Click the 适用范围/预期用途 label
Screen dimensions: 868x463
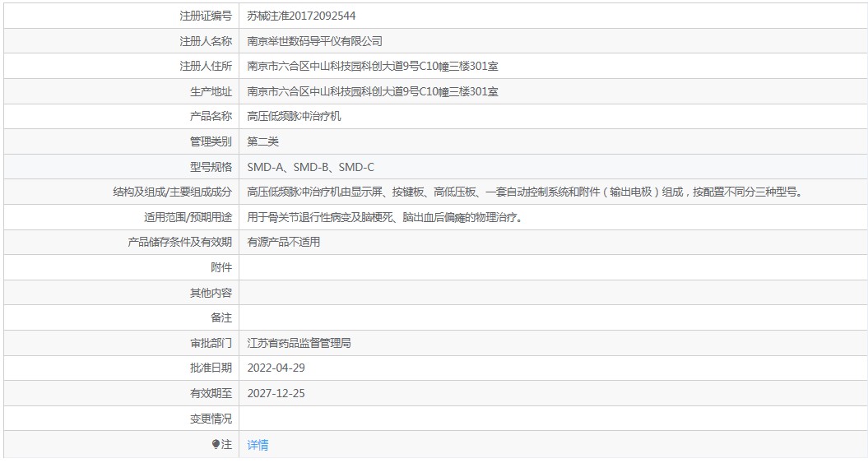pyautogui.click(x=188, y=217)
